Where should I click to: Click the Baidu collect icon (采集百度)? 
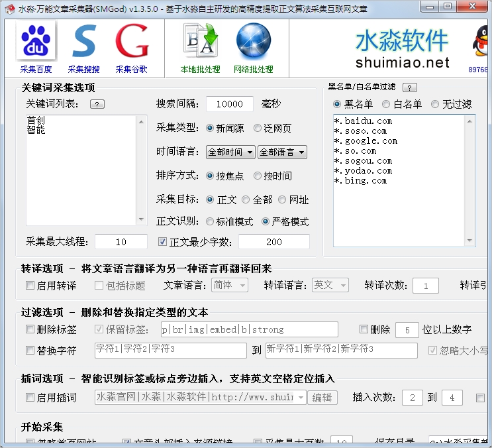pyautogui.click(x=36, y=42)
